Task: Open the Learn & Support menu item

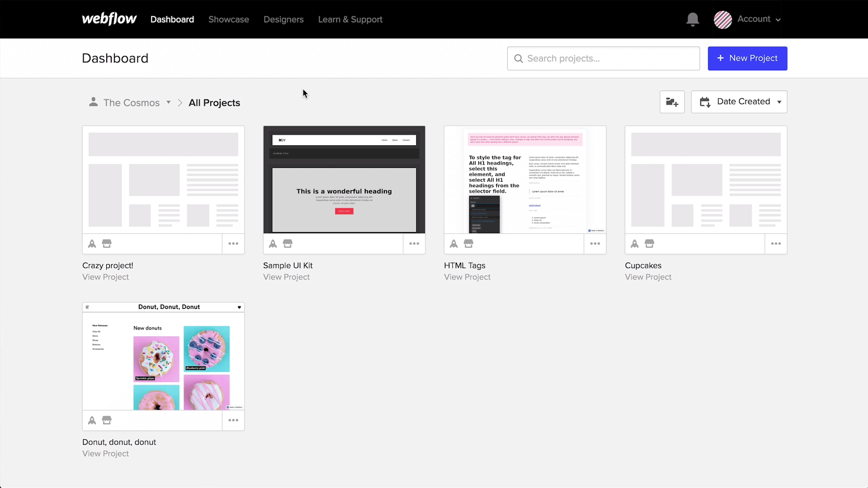Action: [x=350, y=19]
